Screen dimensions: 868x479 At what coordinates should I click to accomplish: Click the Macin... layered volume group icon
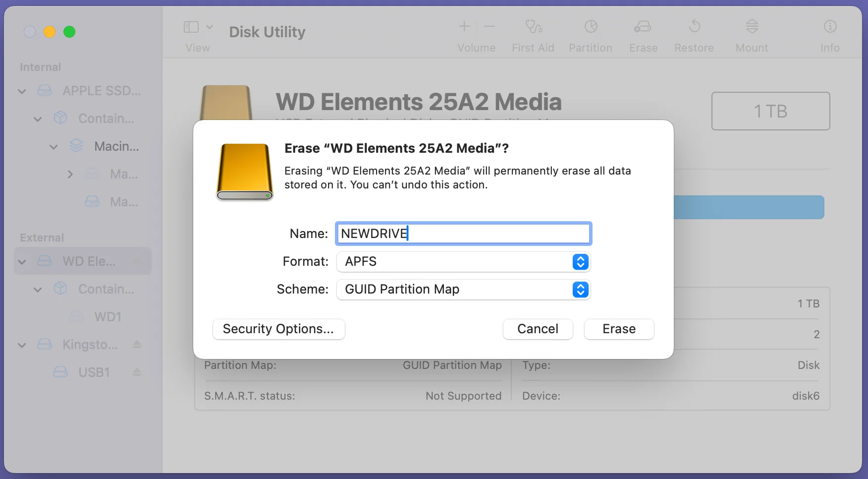pos(76,146)
